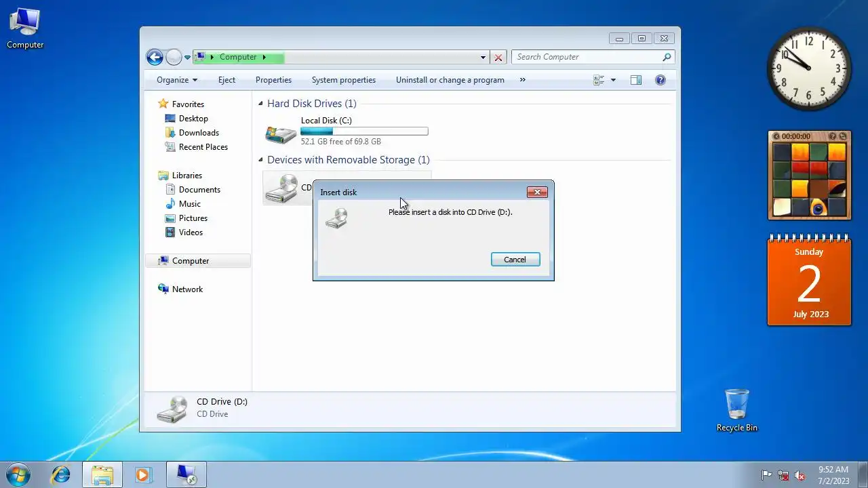Open Downloads in Favorites
The image size is (868, 488).
coord(199,133)
